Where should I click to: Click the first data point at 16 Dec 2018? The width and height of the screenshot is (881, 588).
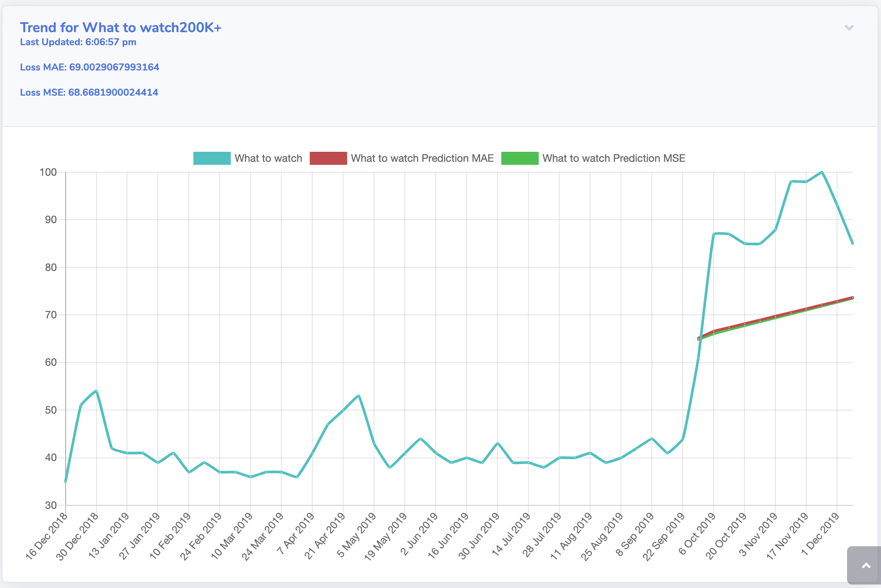pyautogui.click(x=66, y=481)
